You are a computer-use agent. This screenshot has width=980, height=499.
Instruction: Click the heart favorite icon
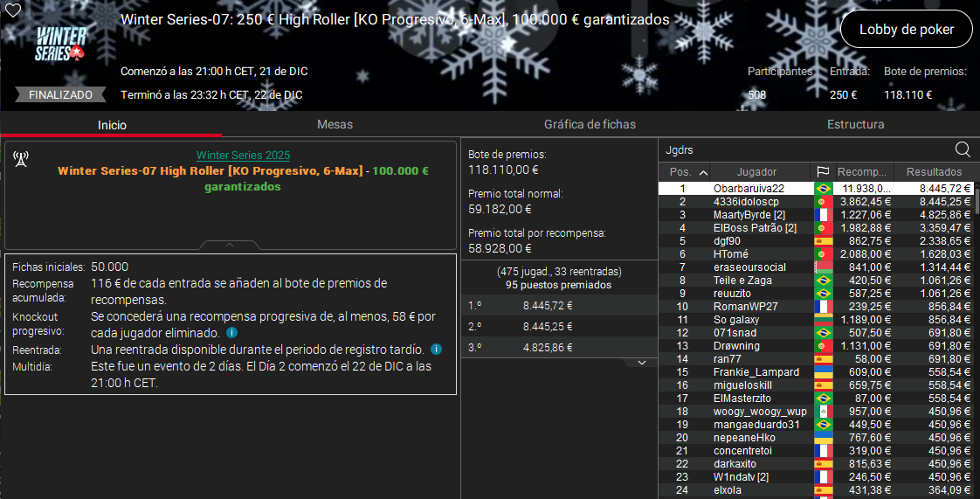tap(15, 11)
